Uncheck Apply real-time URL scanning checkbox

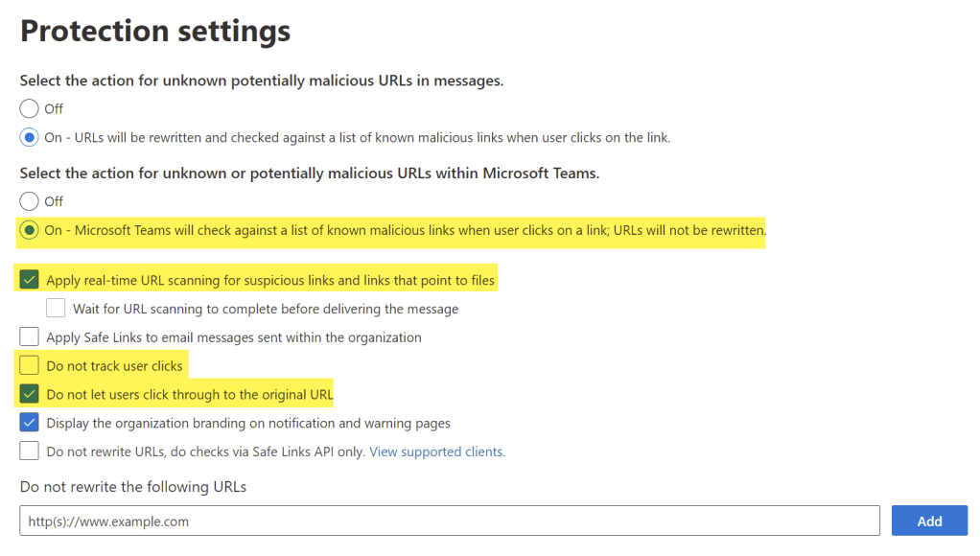click(x=30, y=281)
